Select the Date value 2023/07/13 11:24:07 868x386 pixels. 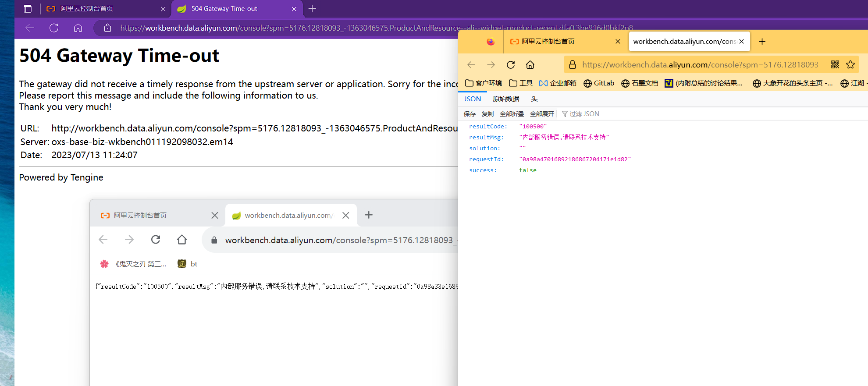(x=94, y=155)
